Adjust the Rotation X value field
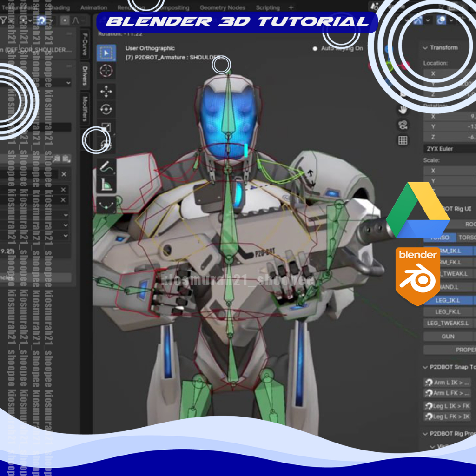This screenshot has height=476, width=476. [x=450, y=117]
